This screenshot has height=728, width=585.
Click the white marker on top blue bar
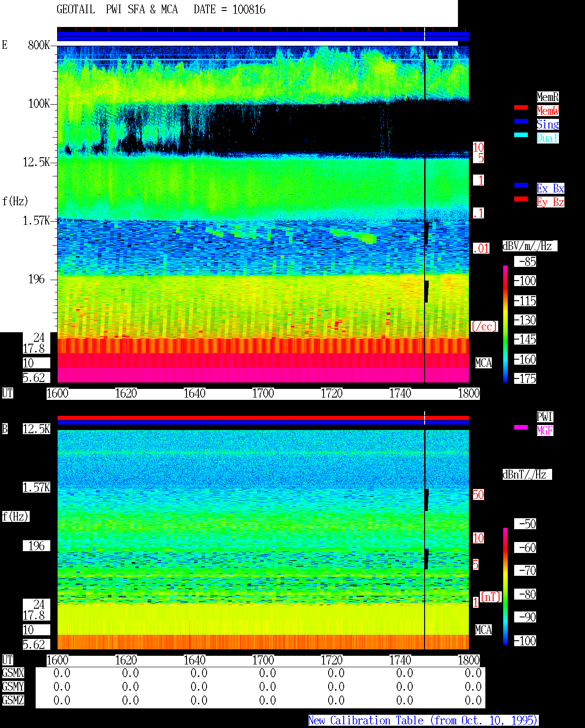coord(425,36)
